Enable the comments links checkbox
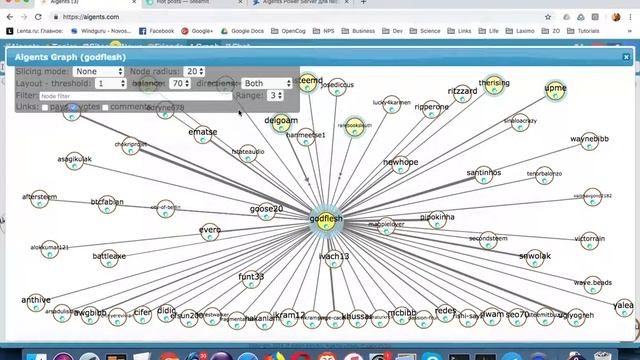 pos(105,107)
